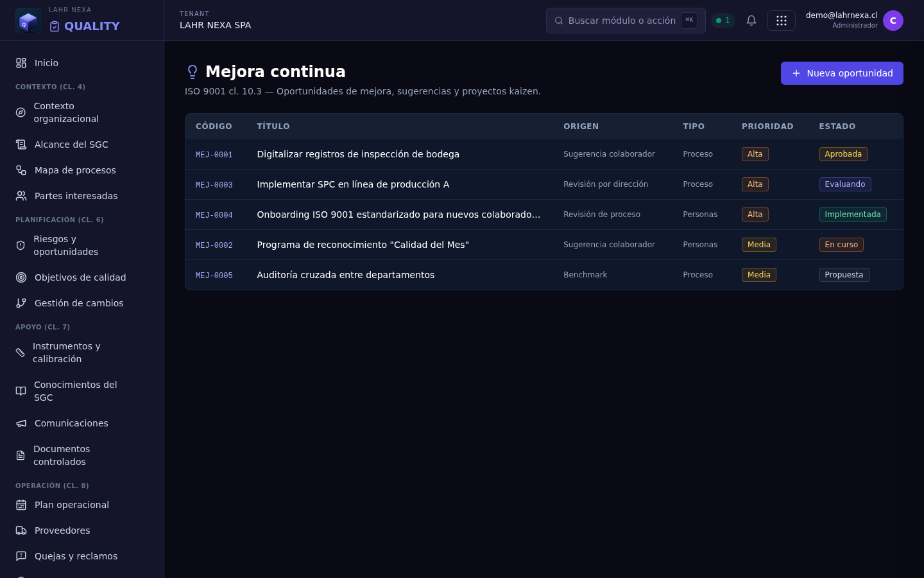
Task: Click title Programa de reconocimiento "Calidad del Mes"
Action: click(x=363, y=245)
